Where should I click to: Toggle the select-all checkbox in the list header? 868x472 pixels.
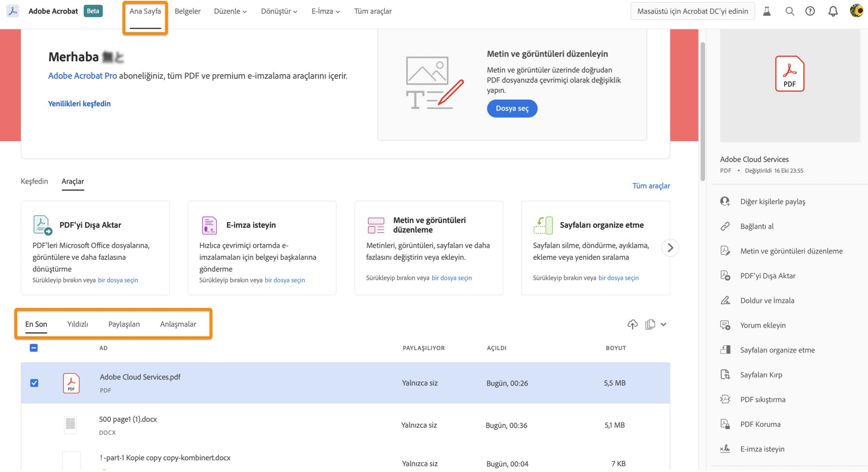click(x=34, y=348)
